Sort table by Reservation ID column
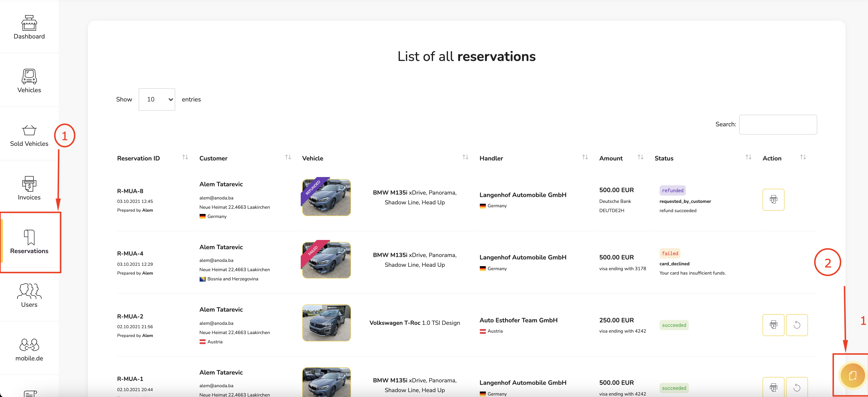 [185, 157]
